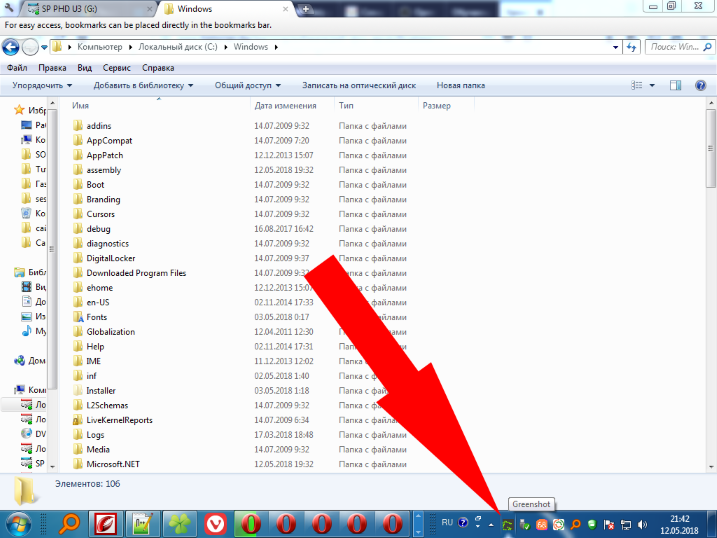717x538 pixels.
Task: Click the refresh icon beside address bar
Action: [630, 47]
